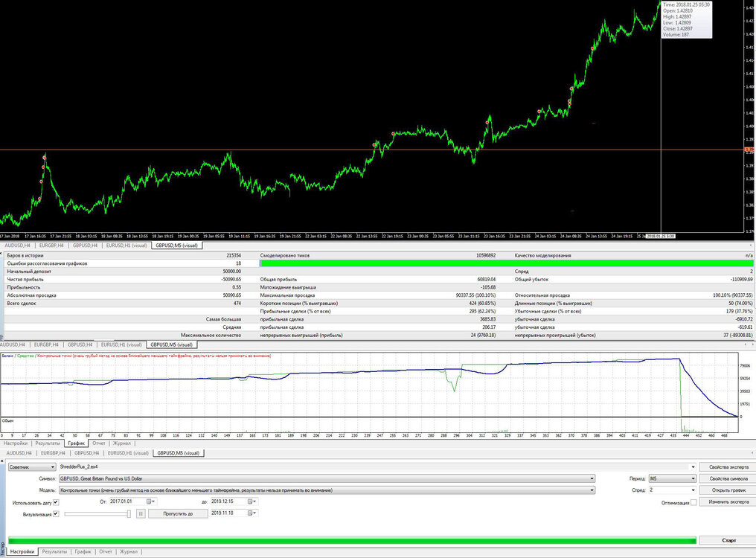This screenshot has width=756, height=558.
Task: Click the green test progress bar above Старт
Action: pyautogui.click(x=352, y=541)
